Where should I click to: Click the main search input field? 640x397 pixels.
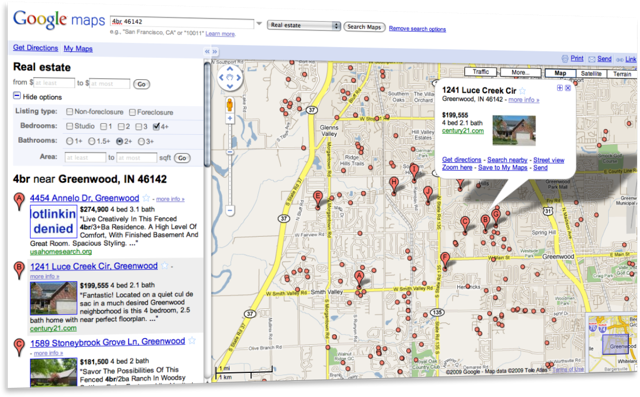182,22
